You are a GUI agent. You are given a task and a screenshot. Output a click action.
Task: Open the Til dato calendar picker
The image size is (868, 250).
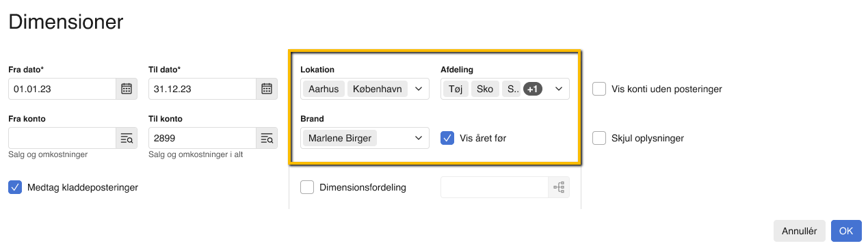pyautogui.click(x=267, y=89)
